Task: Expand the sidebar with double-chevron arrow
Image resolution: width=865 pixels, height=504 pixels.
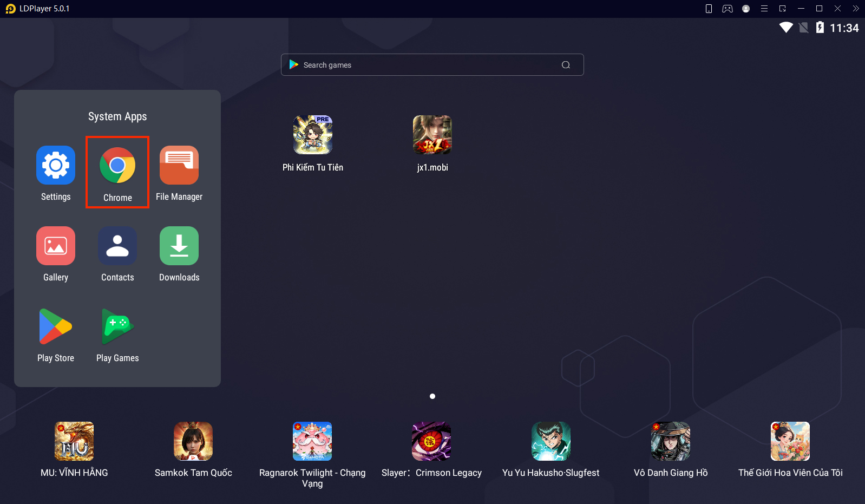Action: [x=856, y=9]
